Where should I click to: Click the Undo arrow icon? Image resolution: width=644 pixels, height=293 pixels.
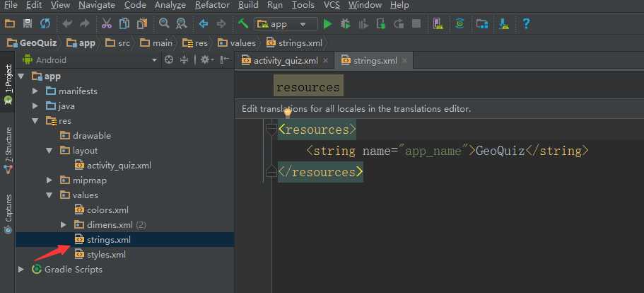click(x=67, y=24)
